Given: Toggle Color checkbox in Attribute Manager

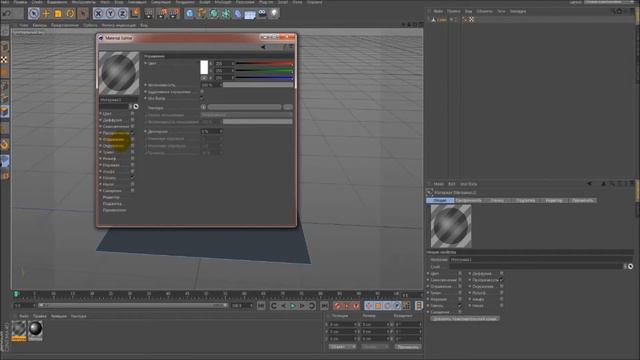Looking at the screenshot, I should (x=460, y=273).
